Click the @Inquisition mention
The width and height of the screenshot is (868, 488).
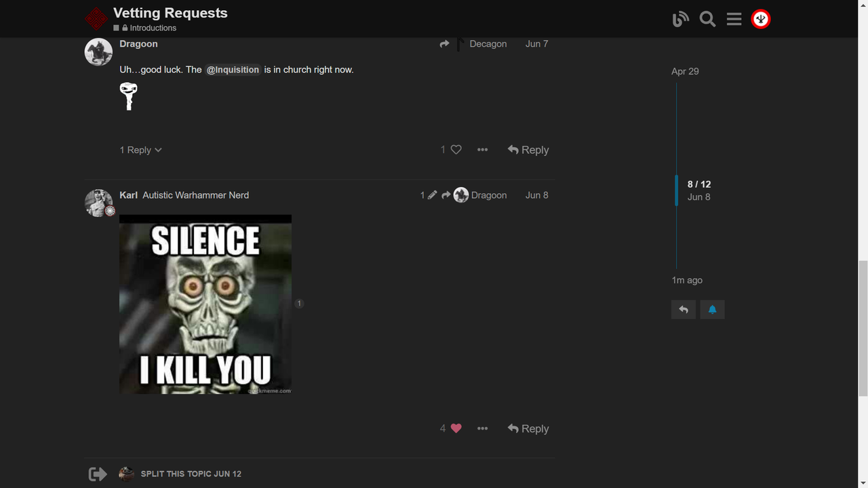click(x=233, y=70)
